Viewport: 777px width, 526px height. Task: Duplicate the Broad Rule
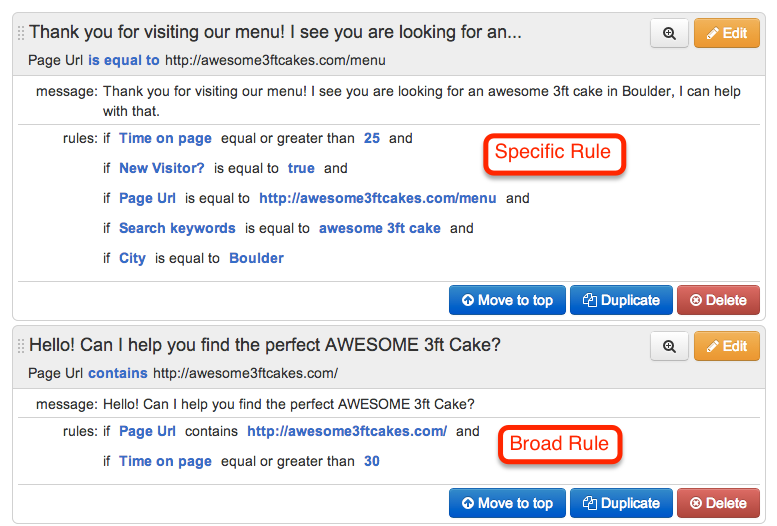[621, 503]
